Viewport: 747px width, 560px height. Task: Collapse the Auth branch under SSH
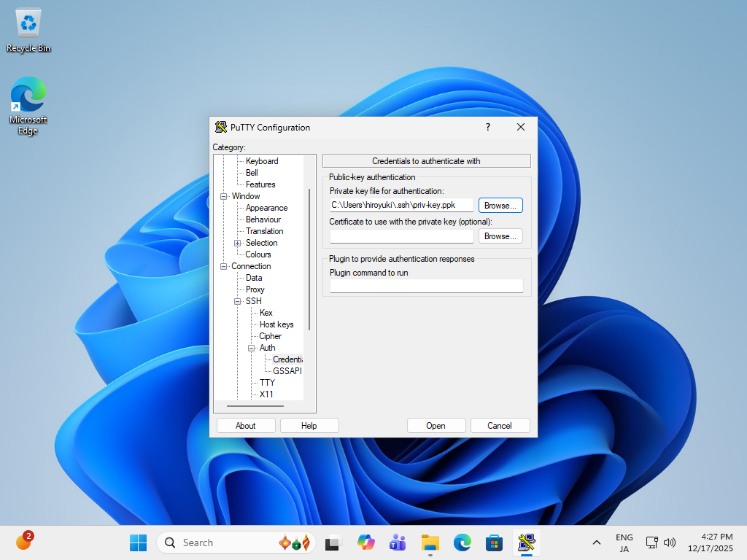[252, 348]
